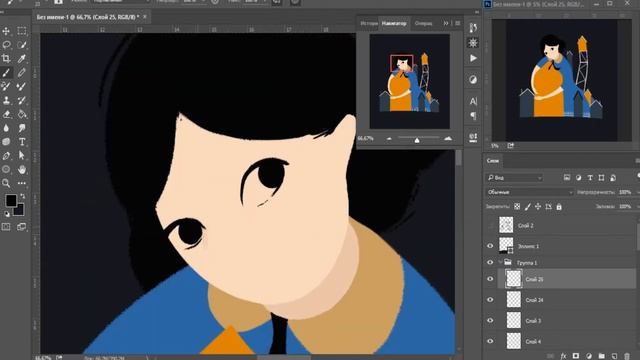This screenshot has width=640, height=360.
Task: Open the Actions panel play icon
Action: [x=473, y=58]
